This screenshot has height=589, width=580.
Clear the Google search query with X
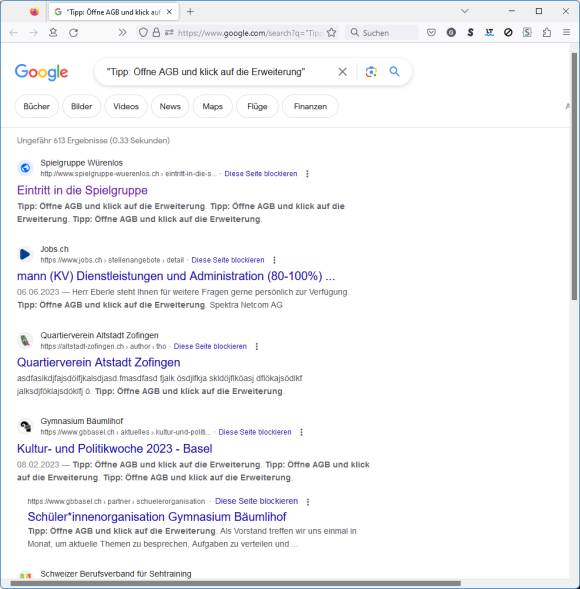[x=342, y=71]
